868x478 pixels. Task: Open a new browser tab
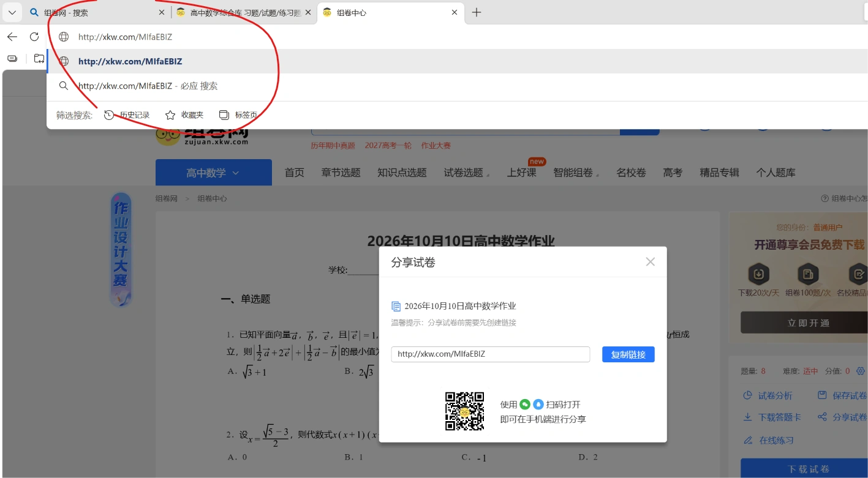(477, 12)
